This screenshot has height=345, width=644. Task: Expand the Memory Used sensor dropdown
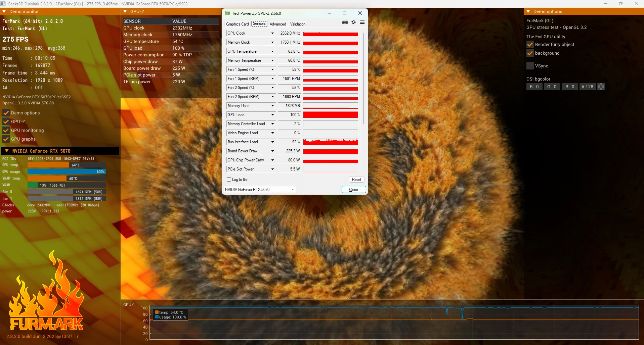[x=272, y=106]
